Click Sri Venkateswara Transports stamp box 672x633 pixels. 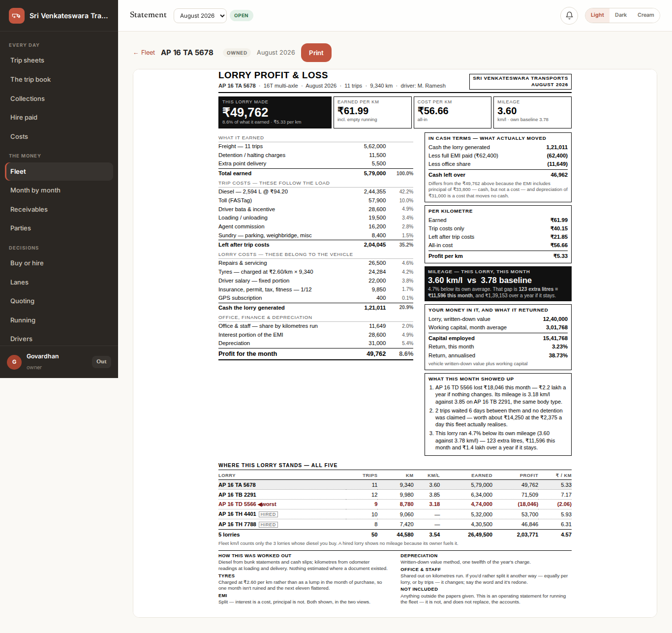click(520, 82)
